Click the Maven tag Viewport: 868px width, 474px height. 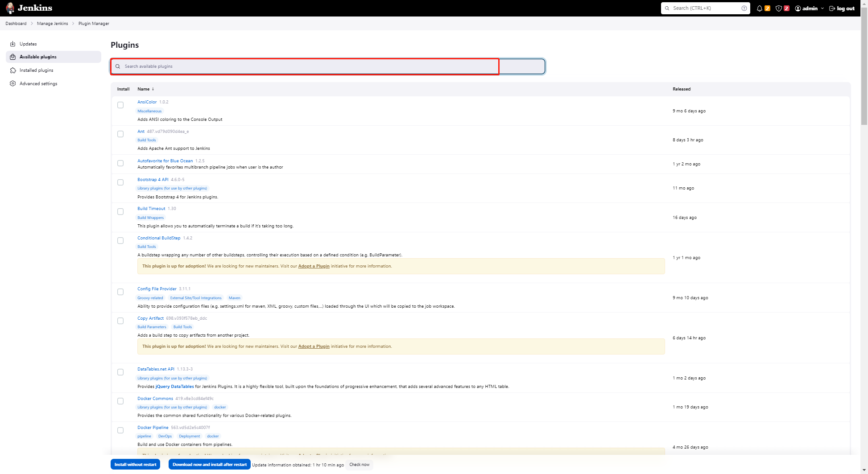point(235,298)
